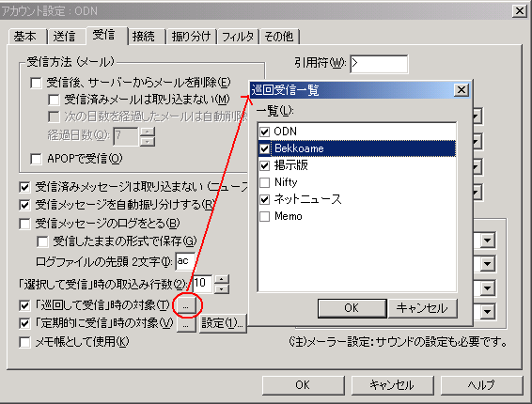
Task: Open the topmost dropdown arrow in lower-right group
Action: pyautogui.click(x=488, y=241)
